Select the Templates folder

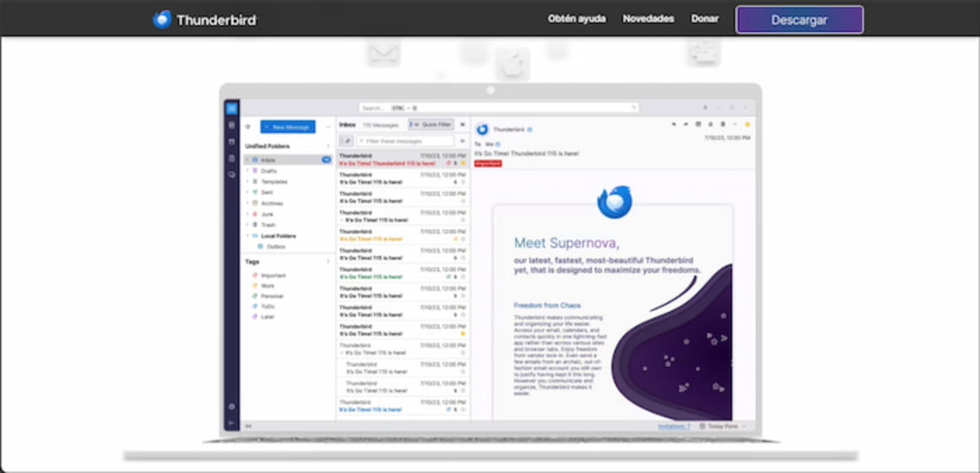(x=288, y=182)
